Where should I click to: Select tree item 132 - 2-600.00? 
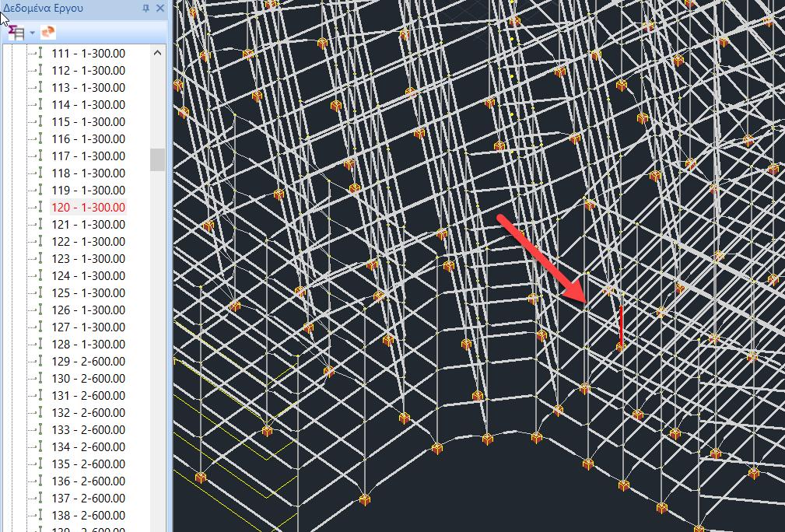pos(88,412)
